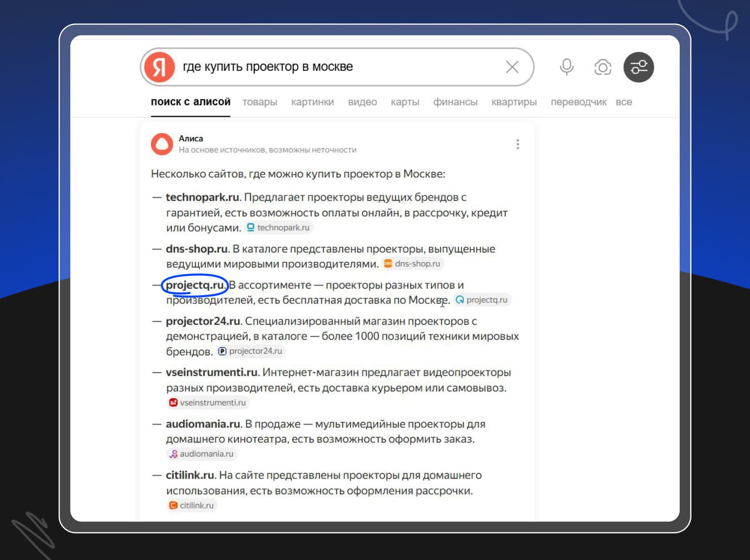Open search settings filter button
The height and width of the screenshot is (560, 750).
pos(638,67)
